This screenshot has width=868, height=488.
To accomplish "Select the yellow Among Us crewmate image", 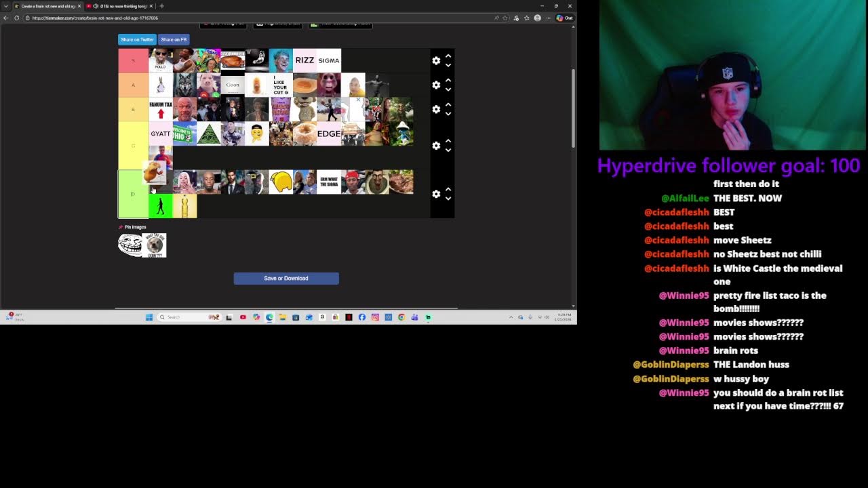I will tap(281, 182).
